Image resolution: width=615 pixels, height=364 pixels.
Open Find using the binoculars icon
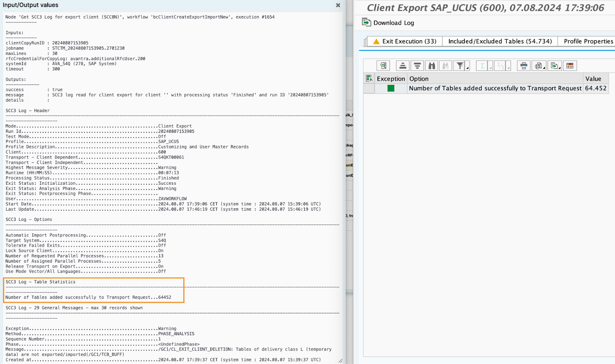431,65
